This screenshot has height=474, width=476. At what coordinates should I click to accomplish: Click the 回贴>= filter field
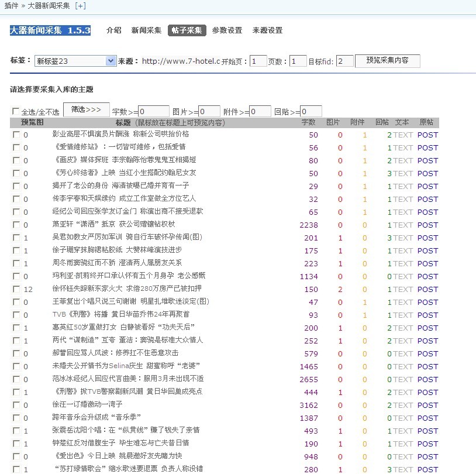(x=311, y=112)
